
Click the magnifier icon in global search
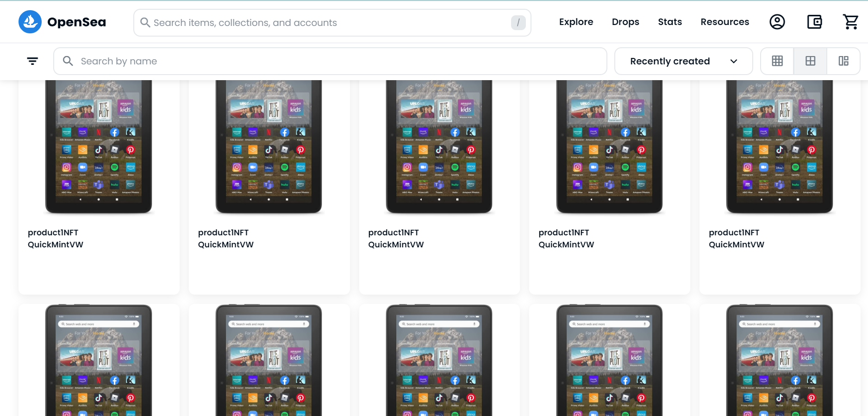coord(145,22)
